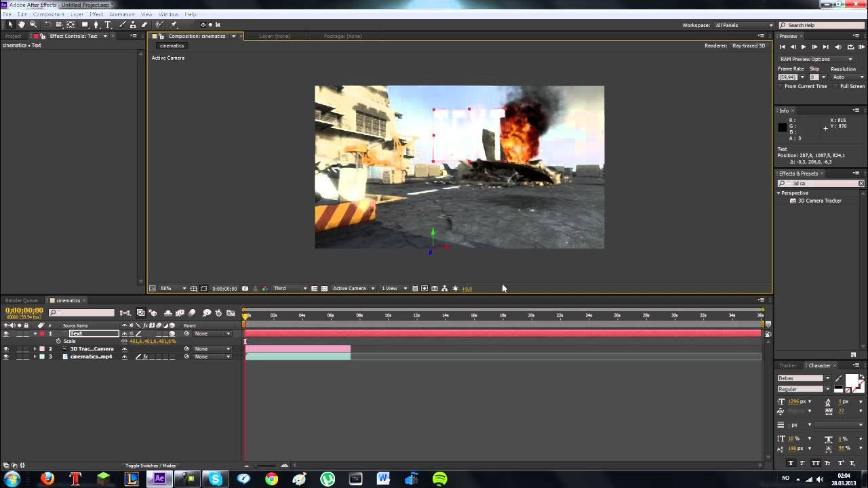
Task: Clear the Effects & Presets search field
Action: coord(861,184)
